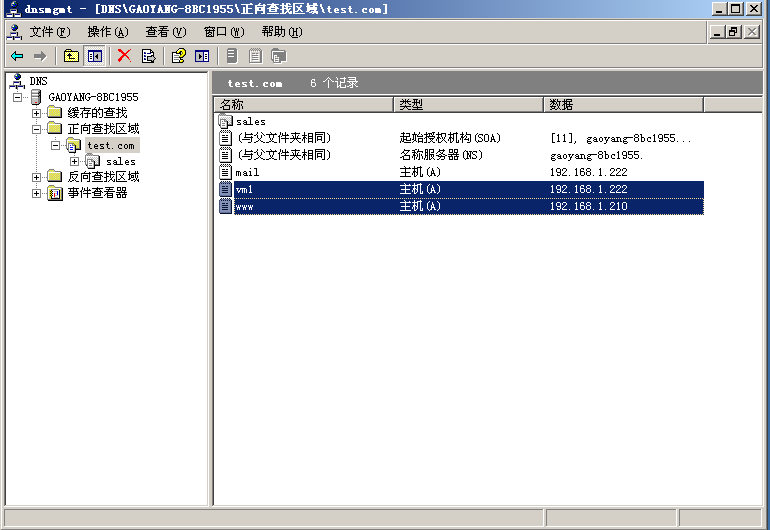Open the 查看(V) menu

tap(165, 32)
